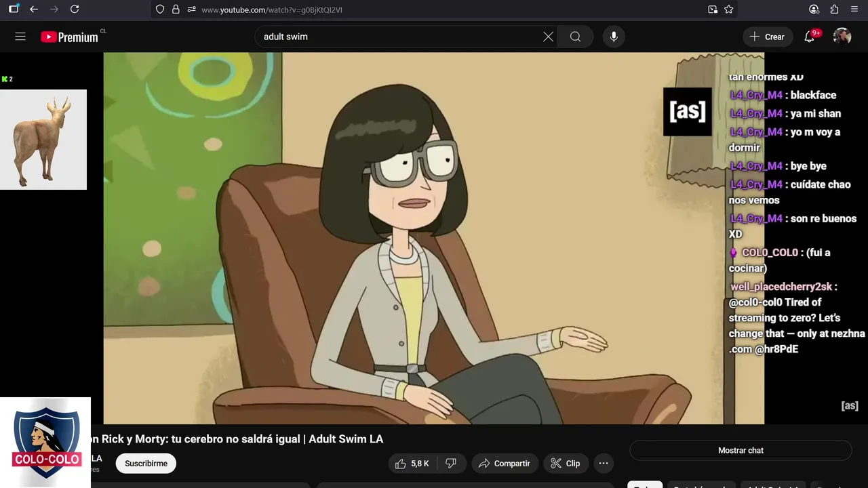868x488 pixels.
Task: Click the video player area
Action: 434,239
